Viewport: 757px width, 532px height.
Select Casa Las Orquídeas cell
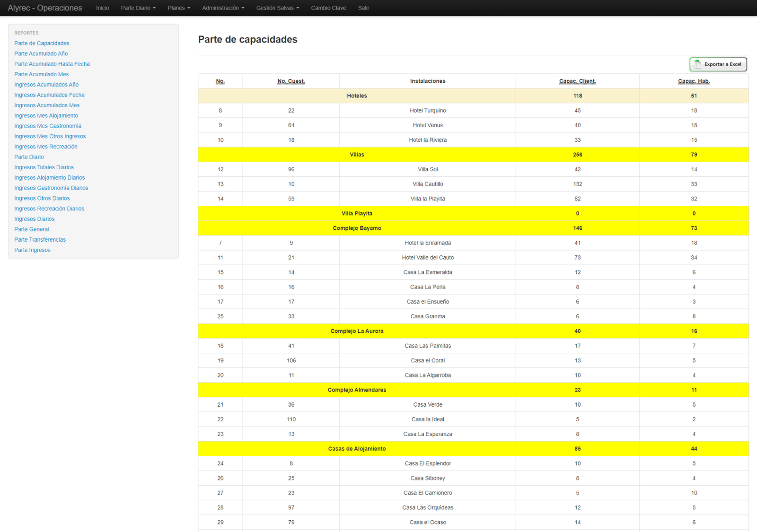click(x=428, y=507)
